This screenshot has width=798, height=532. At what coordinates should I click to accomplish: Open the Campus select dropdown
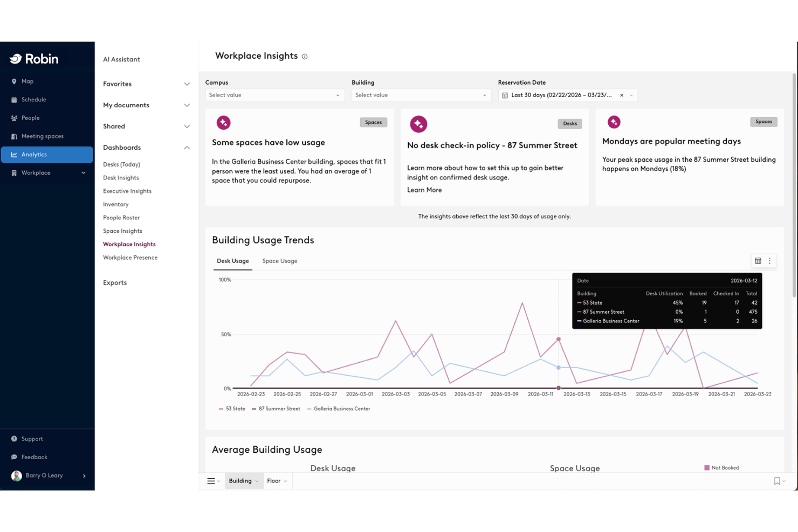click(x=274, y=95)
